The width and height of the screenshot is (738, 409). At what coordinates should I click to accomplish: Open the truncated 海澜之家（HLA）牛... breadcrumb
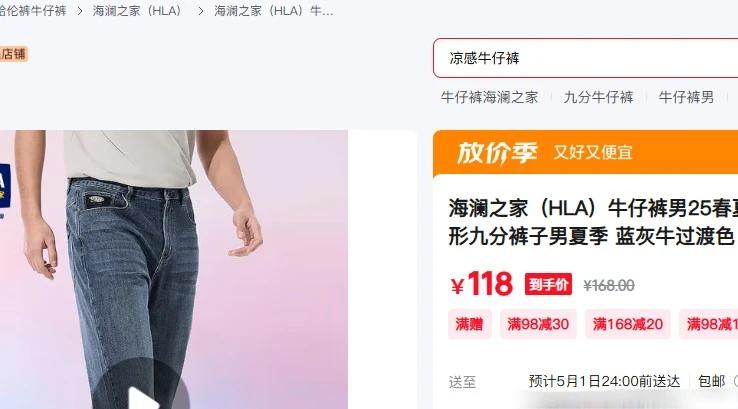pos(273,11)
